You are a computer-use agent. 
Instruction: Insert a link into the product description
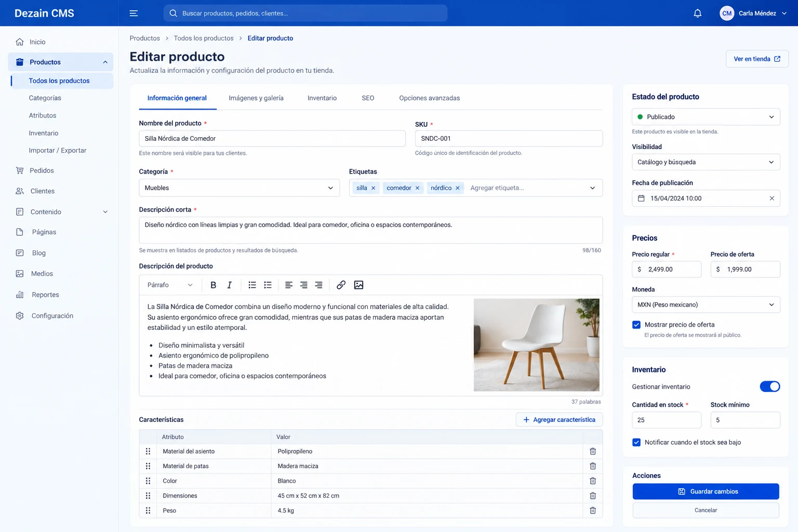[x=341, y=285]
